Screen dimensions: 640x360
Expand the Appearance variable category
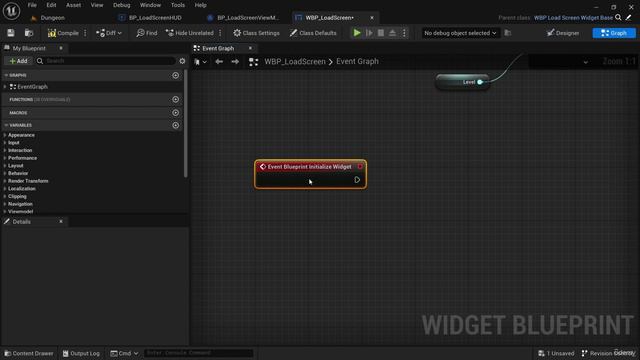tap(5, 135)
